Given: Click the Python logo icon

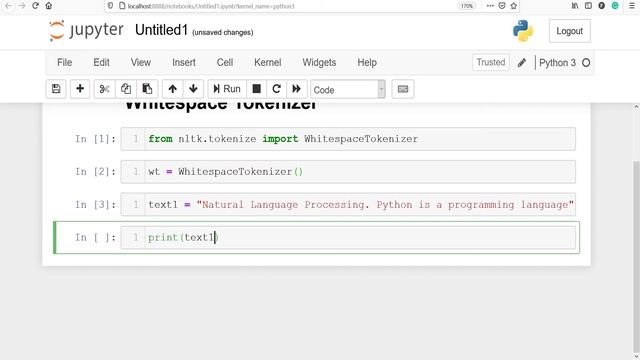Looking at the screenshot, I should (x=523, y=31).
